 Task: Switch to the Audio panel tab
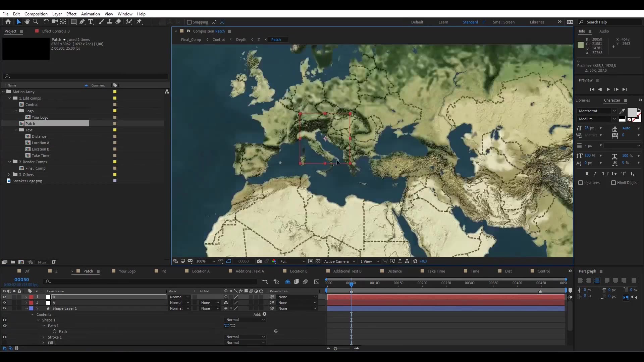click(604, 31)
